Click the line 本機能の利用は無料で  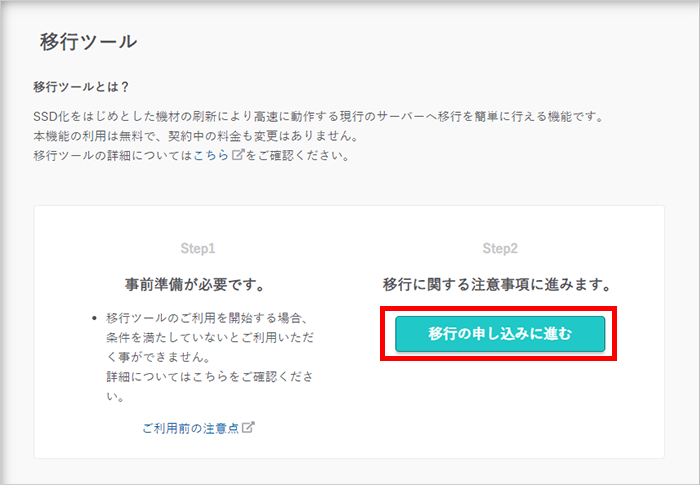tap(196, 136)
